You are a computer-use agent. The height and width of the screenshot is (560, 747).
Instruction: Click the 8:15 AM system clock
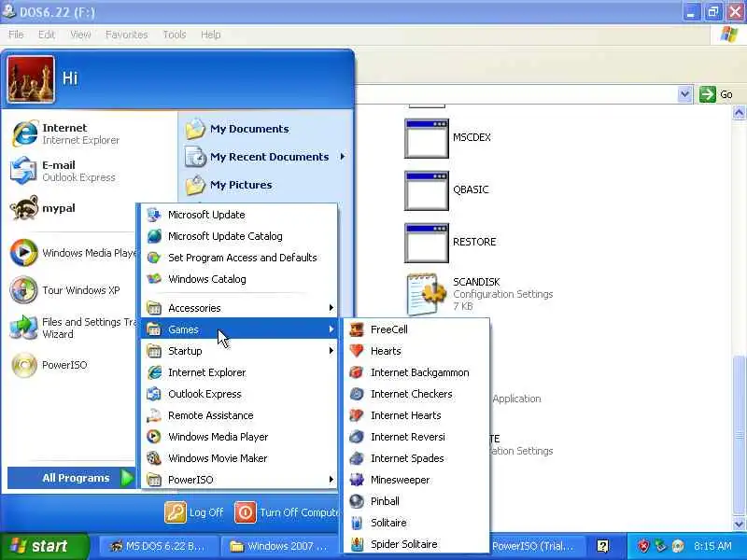click(712, 546)
